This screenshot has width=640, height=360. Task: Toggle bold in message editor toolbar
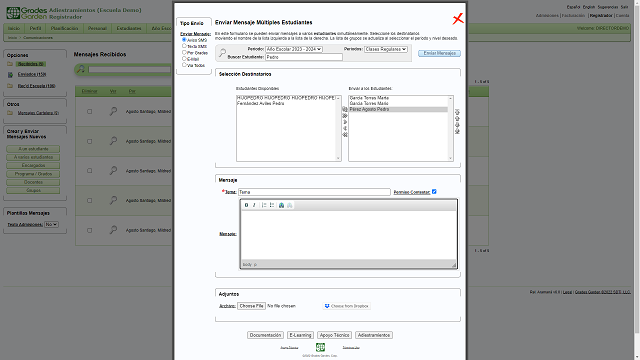246,205
